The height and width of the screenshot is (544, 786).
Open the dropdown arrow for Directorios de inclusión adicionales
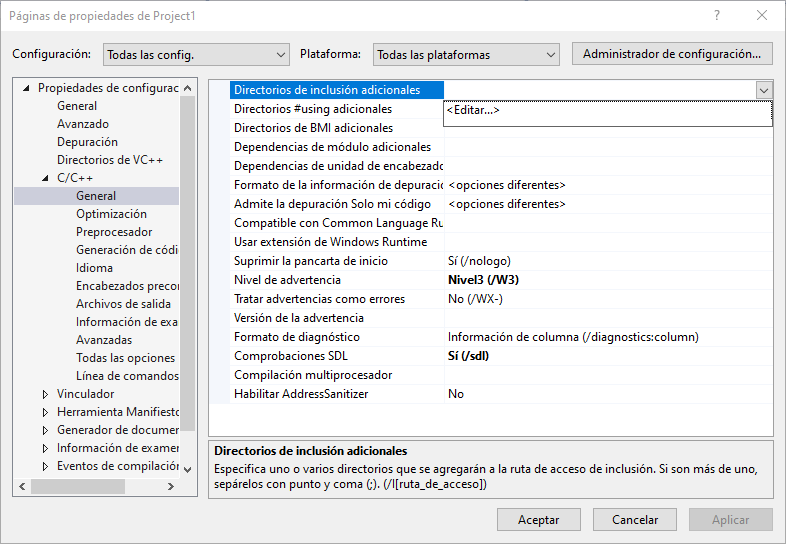tap(763, 90)
